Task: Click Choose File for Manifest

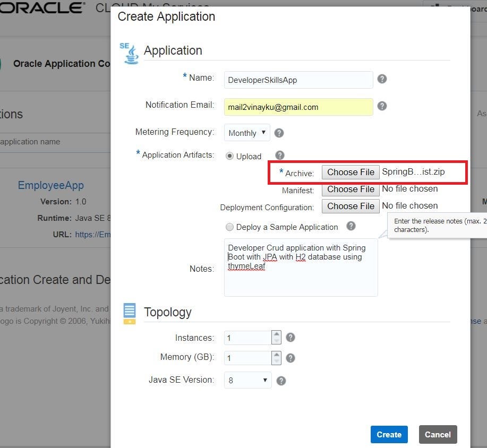Action: click(350, 189)
